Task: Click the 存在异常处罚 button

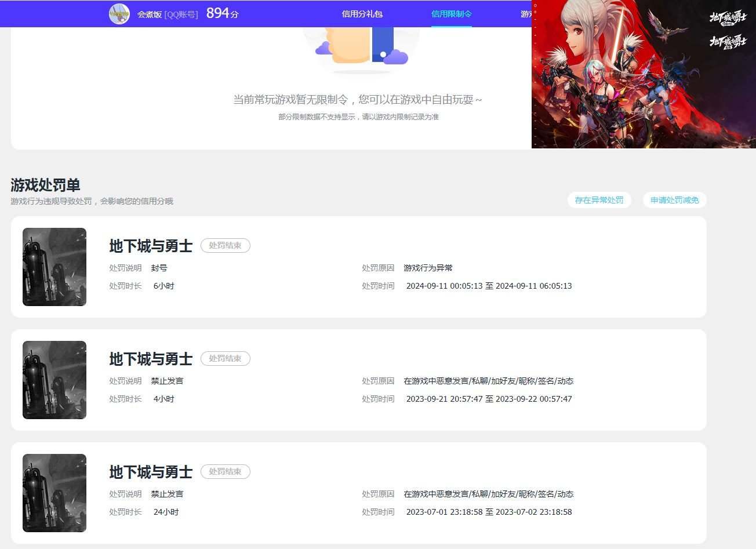Action: click(x=599, y=200)
